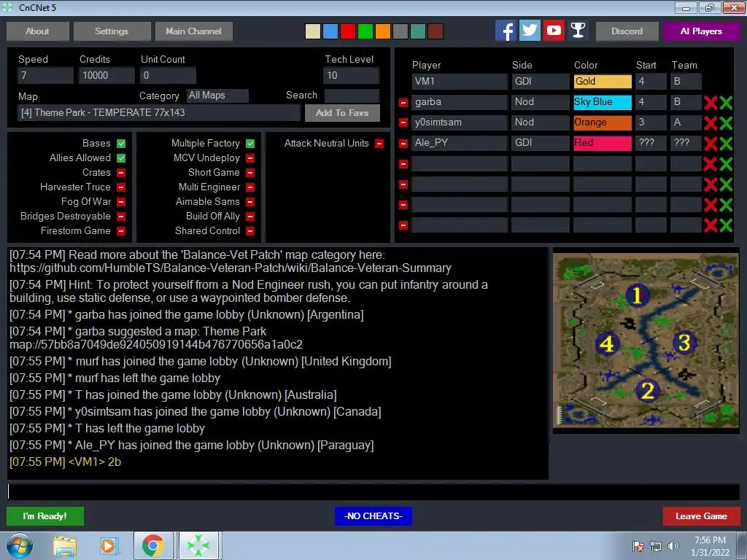This screenshot has height=560, width=747.
Task: Open VM1's Side dropdown showing GDI
Action: (541, 82)
